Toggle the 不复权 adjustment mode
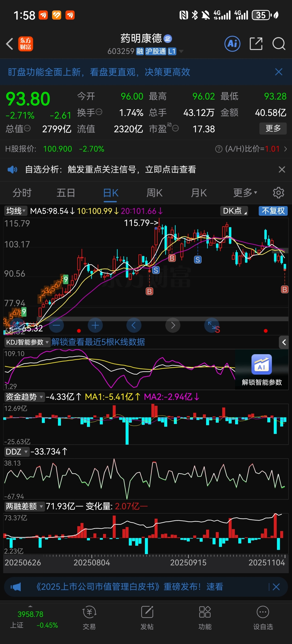 273,211
